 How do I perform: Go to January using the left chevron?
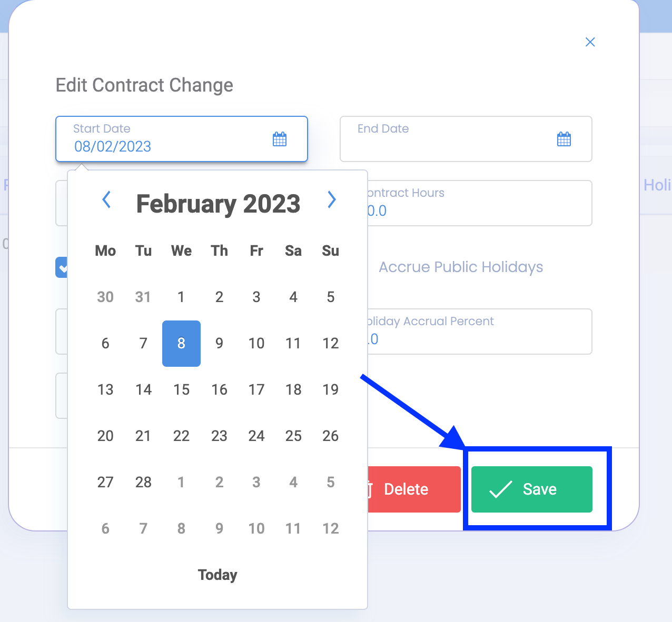(106, 200)
